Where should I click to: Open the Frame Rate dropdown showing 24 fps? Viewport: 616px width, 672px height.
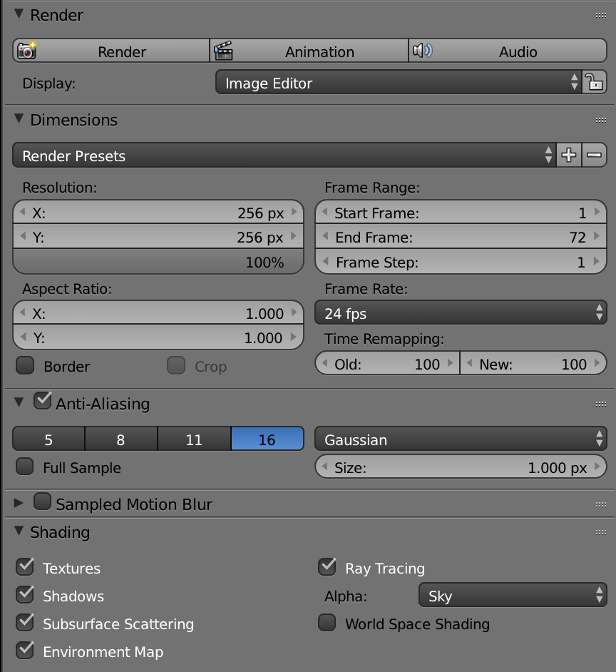[x=461, y=312]
